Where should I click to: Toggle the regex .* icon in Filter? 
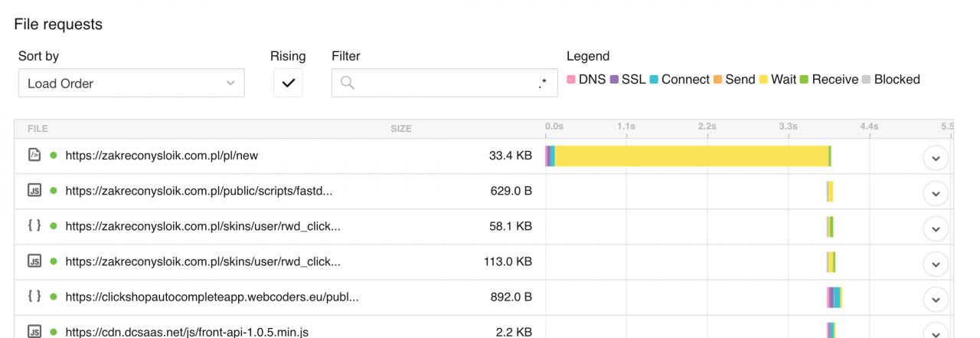pyautogui.click(x=543, y=84)
